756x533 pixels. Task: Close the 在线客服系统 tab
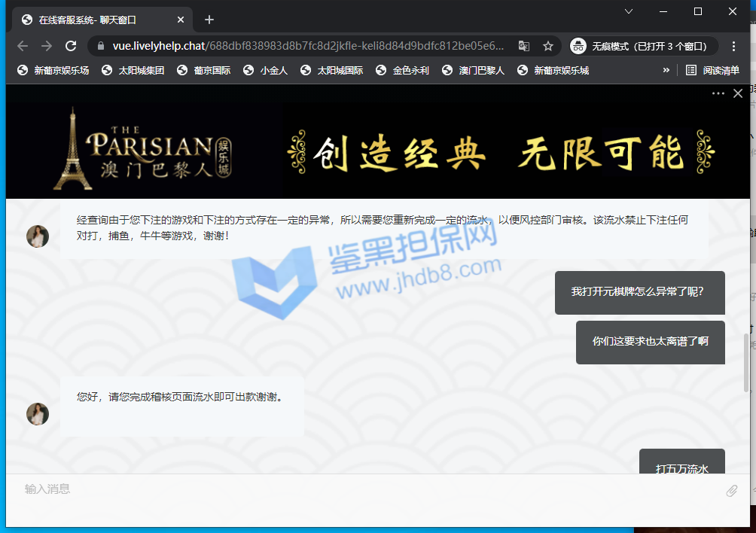click(181, 20)
